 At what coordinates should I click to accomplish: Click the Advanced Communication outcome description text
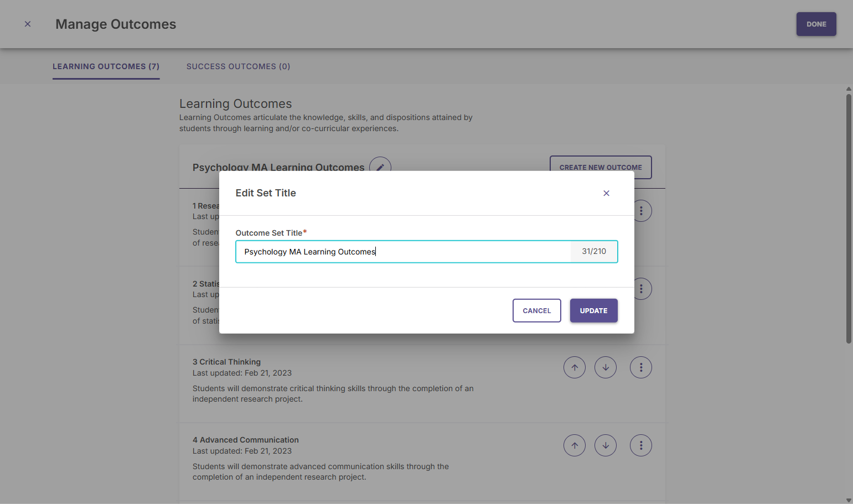pyautogui.click(x=320, y=472)
